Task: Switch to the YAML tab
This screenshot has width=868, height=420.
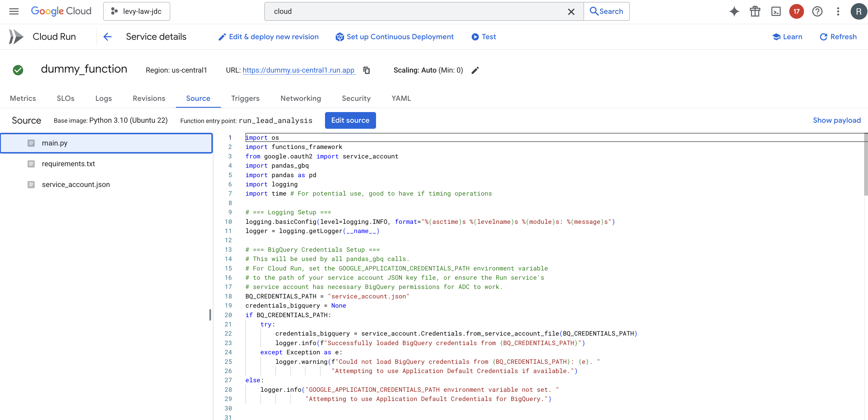Action: pos(401,98)
